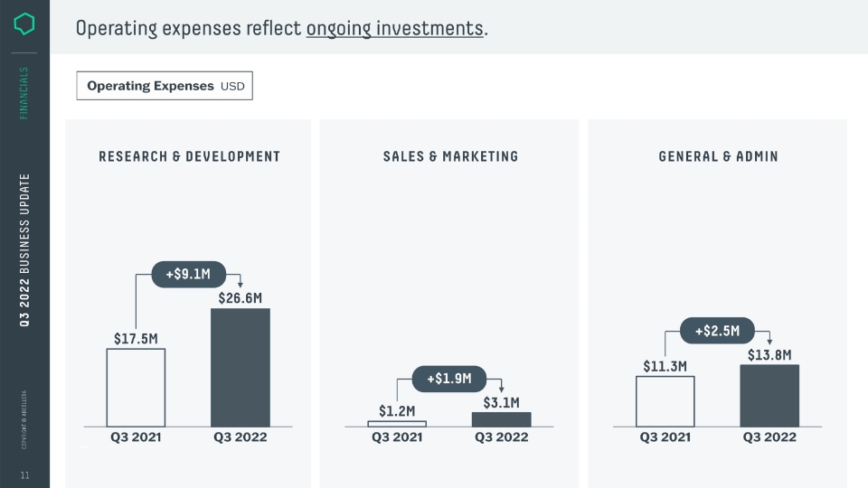Click the $11.3M General & Admin bar
This screenshot has height=488, width=868.
pos(665,401)
